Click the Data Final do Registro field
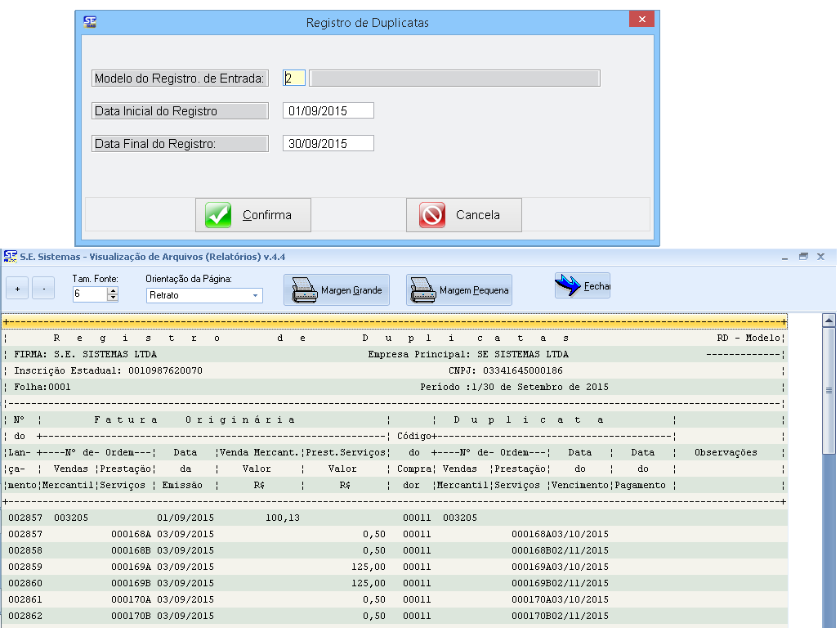The height and width of the screenshot is (628, 840). tap(328, 144)
